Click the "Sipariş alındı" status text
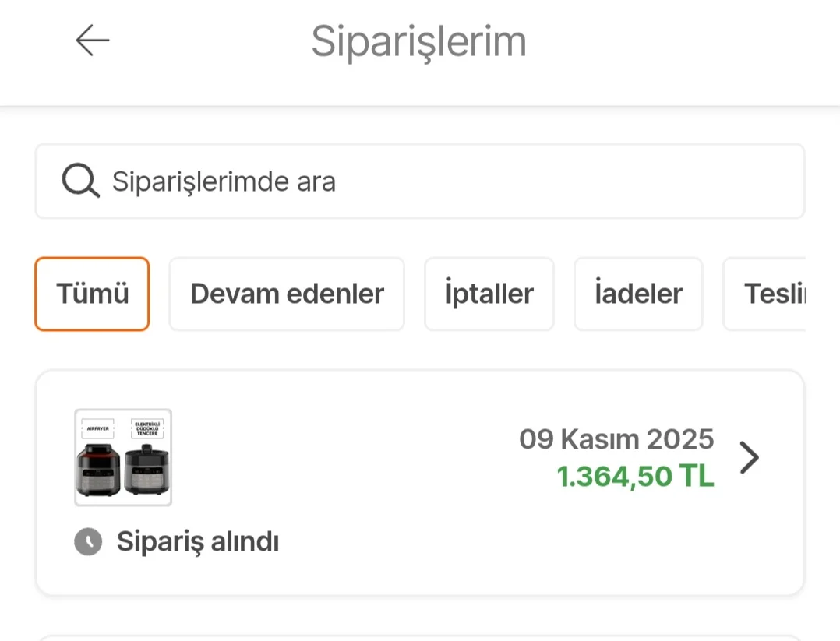This screenshot has height=641, width=840. click(198, 541)
